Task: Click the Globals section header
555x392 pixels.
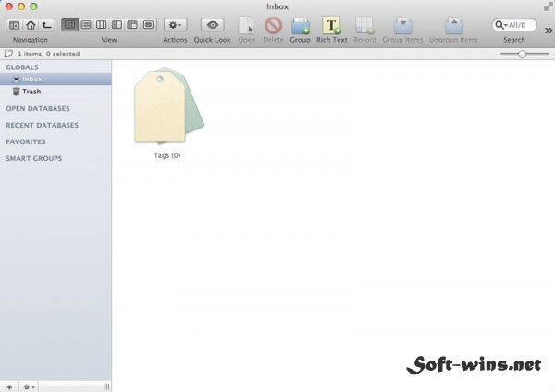Action: click(x=22, y=67)
